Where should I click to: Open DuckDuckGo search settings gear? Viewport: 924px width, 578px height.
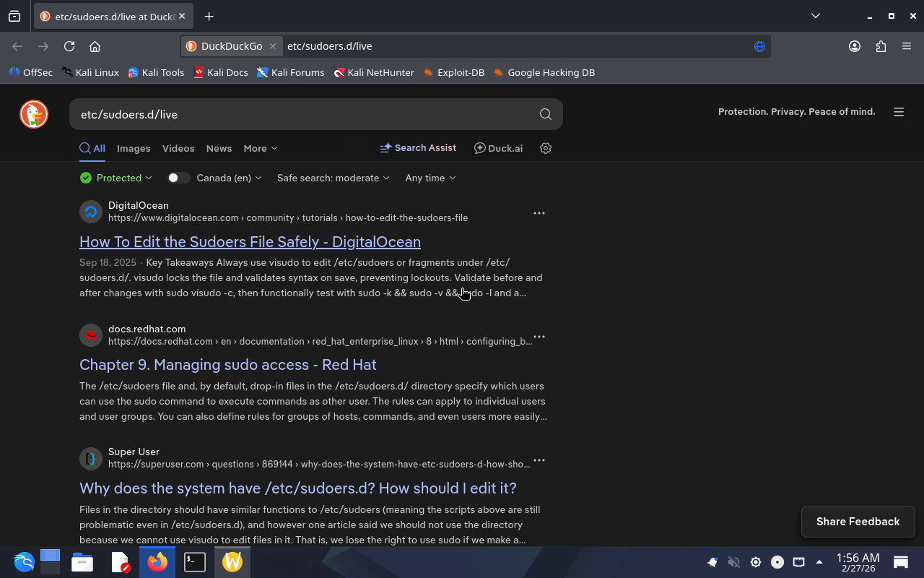coord(546,148)
